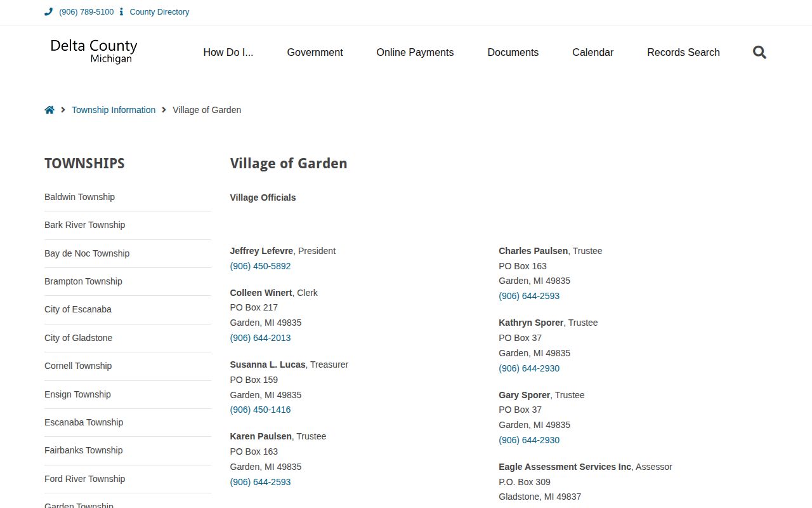
Task: Open Bay de Noc Township page
Action: pyautogui.click(x=87, y=253)
